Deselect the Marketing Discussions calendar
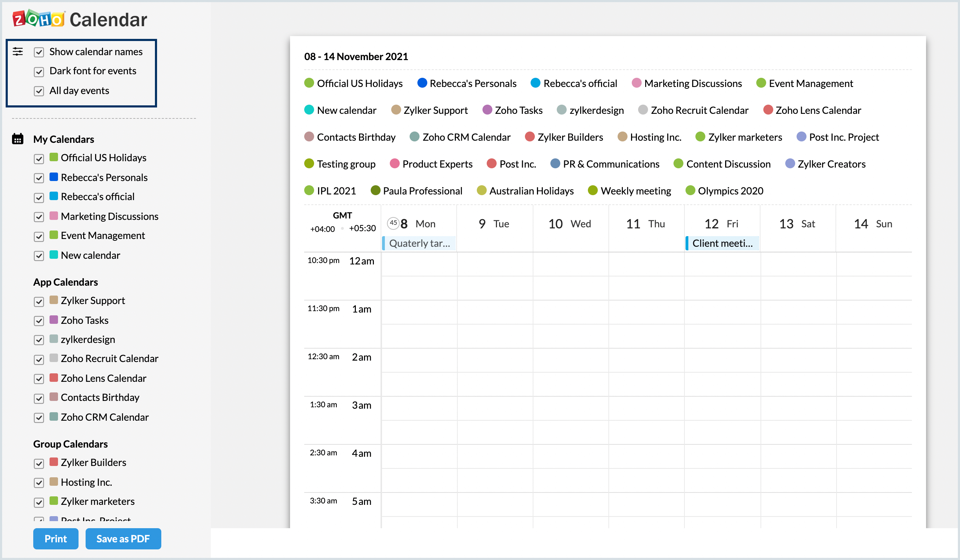The width and height of the screenshot is (960, 560). [39, 217]
